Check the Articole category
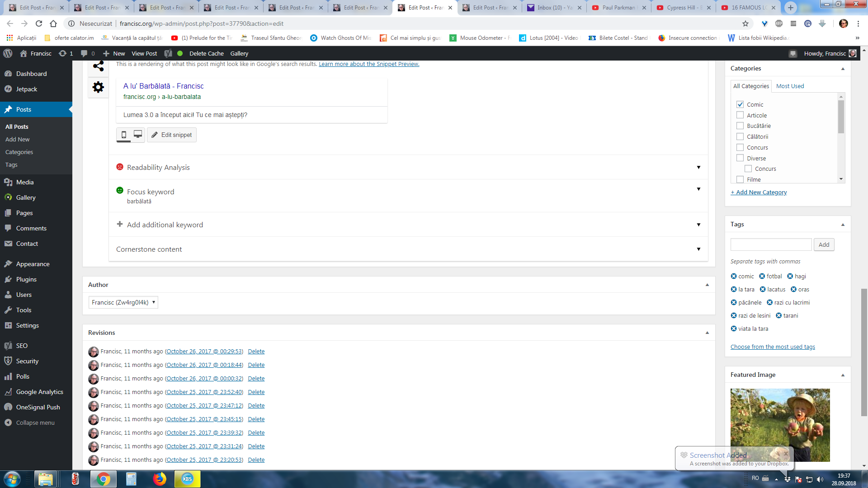The image size is (868, 488). (x=740, y=115)
